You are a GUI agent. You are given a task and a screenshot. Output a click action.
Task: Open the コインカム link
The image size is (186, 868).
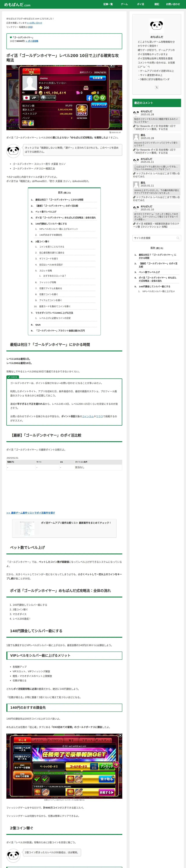(87, 416)
